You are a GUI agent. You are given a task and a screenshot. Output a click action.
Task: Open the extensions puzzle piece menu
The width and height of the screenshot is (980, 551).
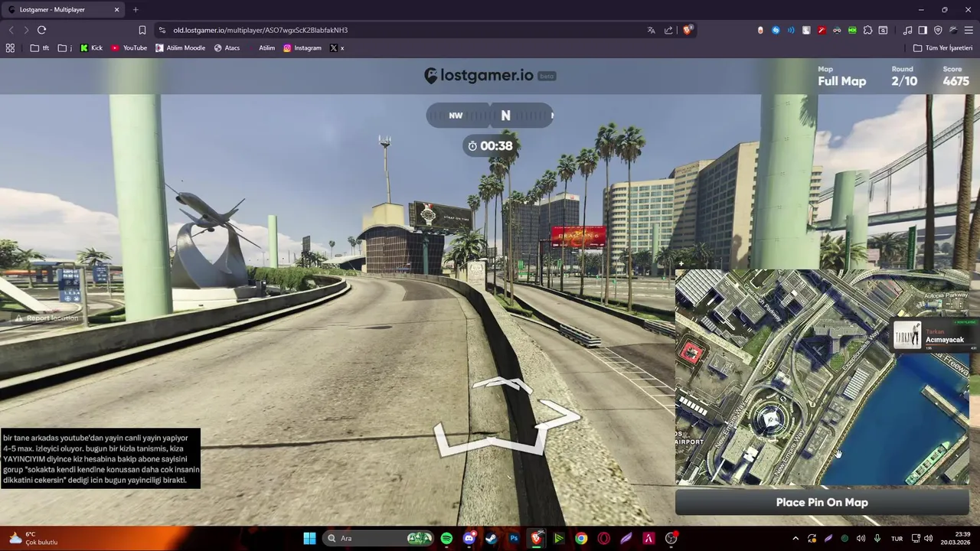pyautogui.click(x=867, y=30)
